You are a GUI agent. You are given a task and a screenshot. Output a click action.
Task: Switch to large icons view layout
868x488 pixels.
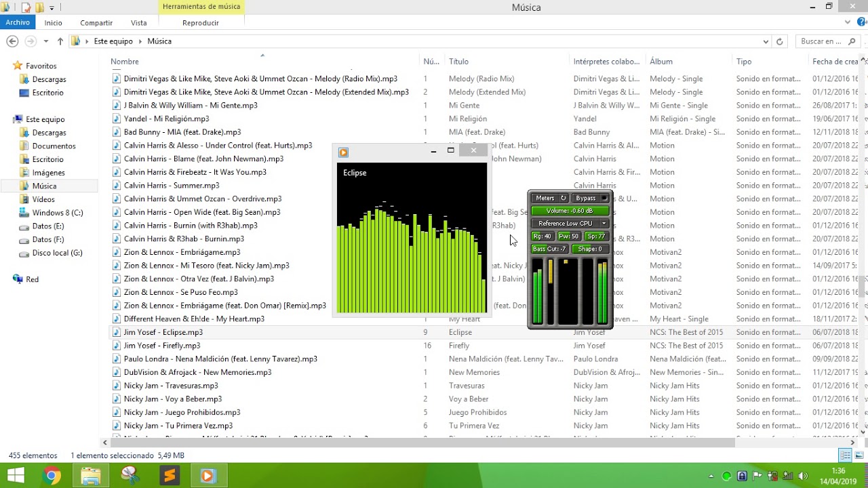coord(858,455)
